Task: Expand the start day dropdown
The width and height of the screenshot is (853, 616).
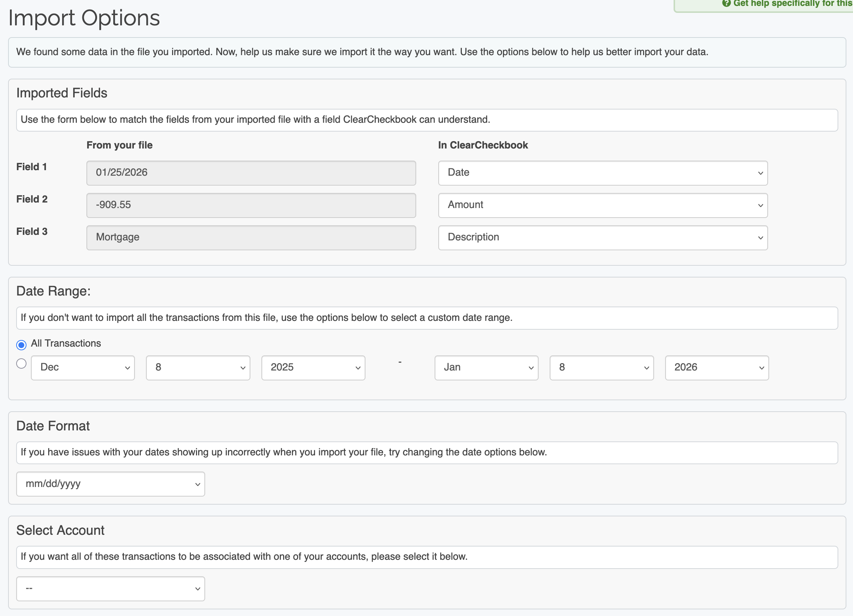Action: point(198,368)
